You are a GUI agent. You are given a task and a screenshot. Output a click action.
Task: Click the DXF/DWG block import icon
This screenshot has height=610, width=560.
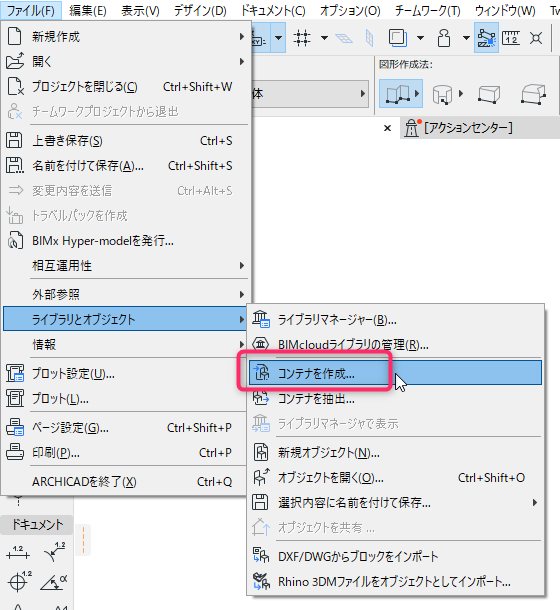261,556
